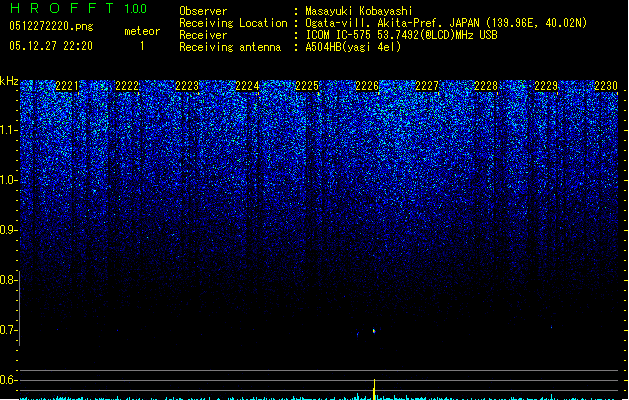Click the 2222 time marker
The height and width of the screenshot is (400, 629).
(x=127, y=86)
